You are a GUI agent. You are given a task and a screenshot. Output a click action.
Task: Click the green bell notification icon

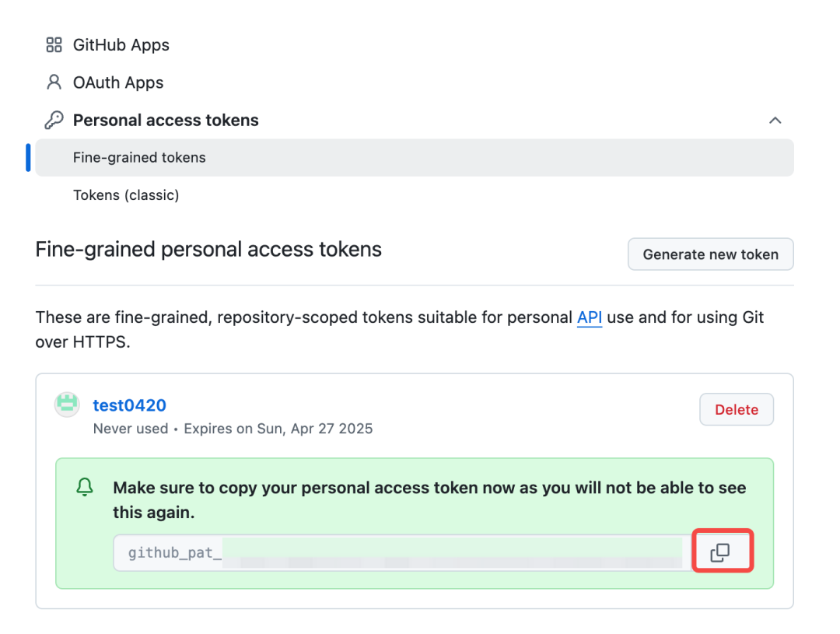[x=85, y=487]
